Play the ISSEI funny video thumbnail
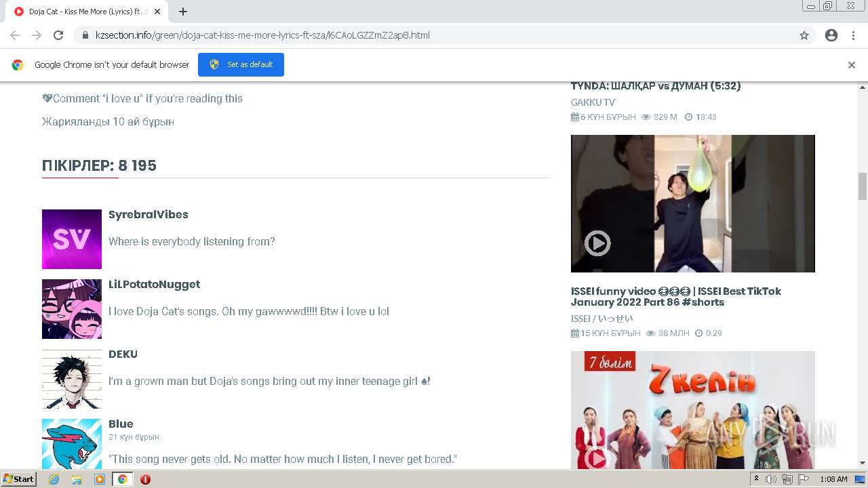The height and width of the screenshot is (488, 868). [x=693, y=203]
